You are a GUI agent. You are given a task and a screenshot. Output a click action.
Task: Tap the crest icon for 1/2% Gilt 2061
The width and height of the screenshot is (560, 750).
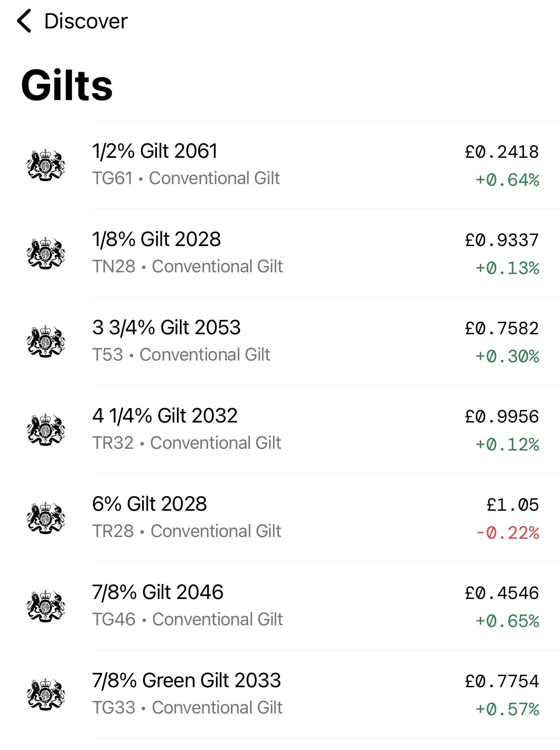pos(46,165)
